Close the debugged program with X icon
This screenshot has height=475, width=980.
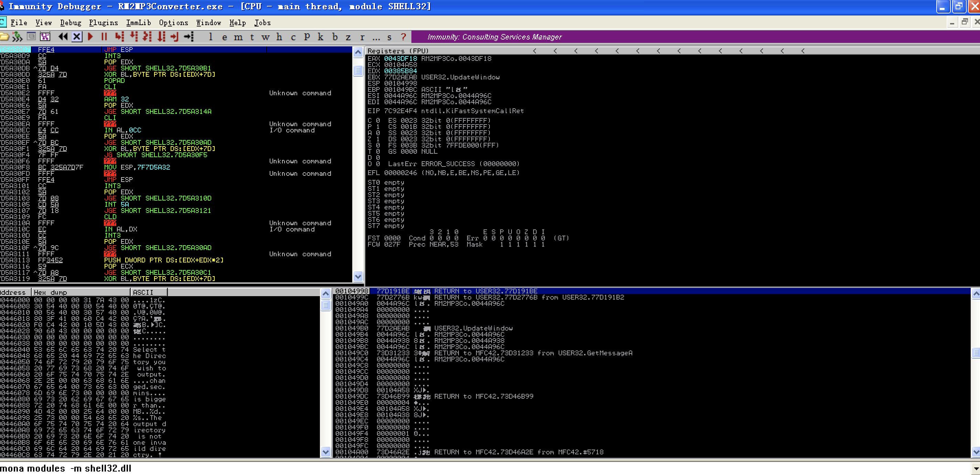[76, 36]
